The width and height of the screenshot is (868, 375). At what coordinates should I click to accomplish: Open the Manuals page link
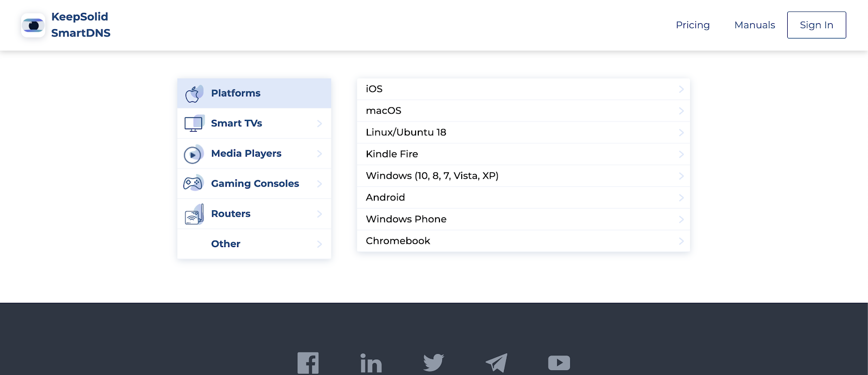[755, 25]
